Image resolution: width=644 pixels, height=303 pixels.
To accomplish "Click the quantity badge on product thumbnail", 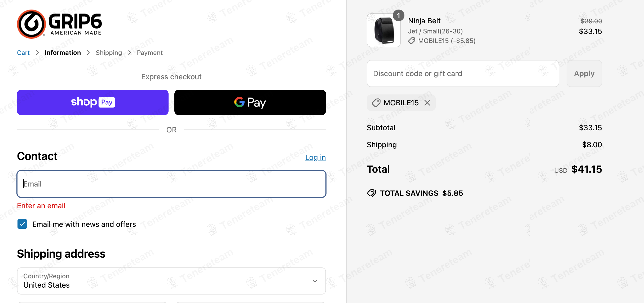I will click(x=398, y=16).
